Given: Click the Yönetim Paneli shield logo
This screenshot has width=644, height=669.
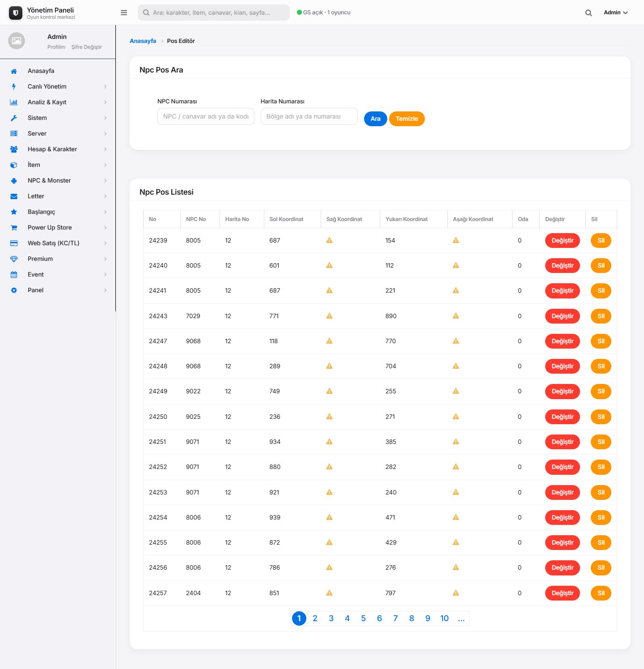Looking at the screenshot, I should 16,13.
